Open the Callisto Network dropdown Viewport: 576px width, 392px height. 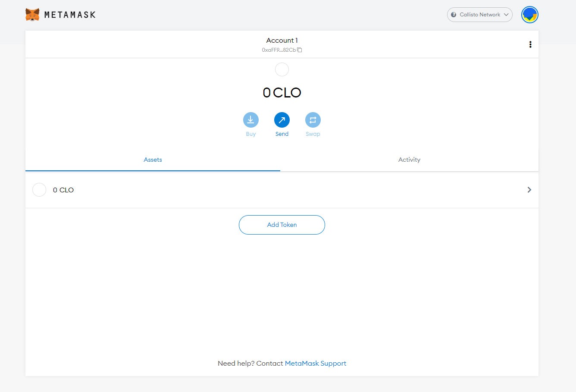[480, 15]
